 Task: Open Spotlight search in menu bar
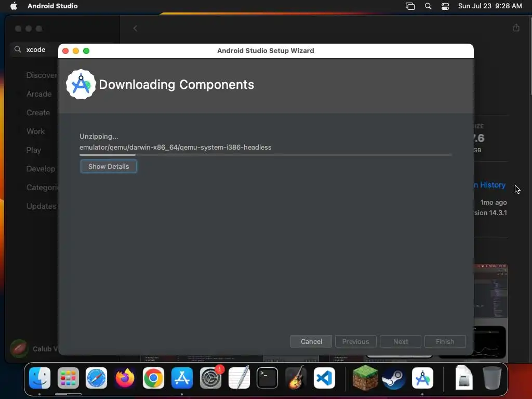tap(428, 6)
